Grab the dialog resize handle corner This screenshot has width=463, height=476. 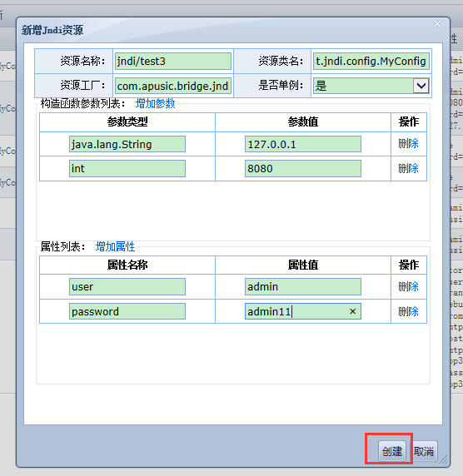(443, 459)
